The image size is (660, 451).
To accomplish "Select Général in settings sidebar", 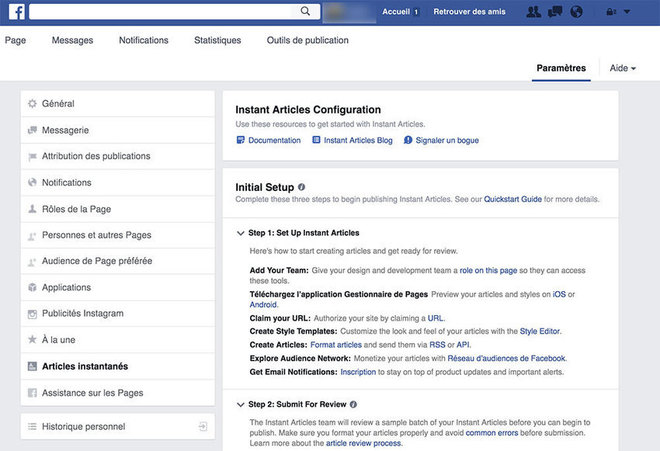I will click(x=117, y=104).
